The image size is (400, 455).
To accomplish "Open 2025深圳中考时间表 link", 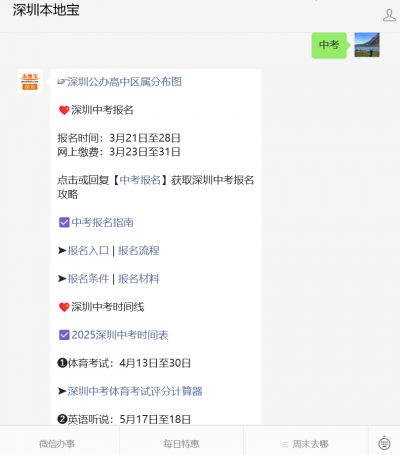I will coord(120,335).
